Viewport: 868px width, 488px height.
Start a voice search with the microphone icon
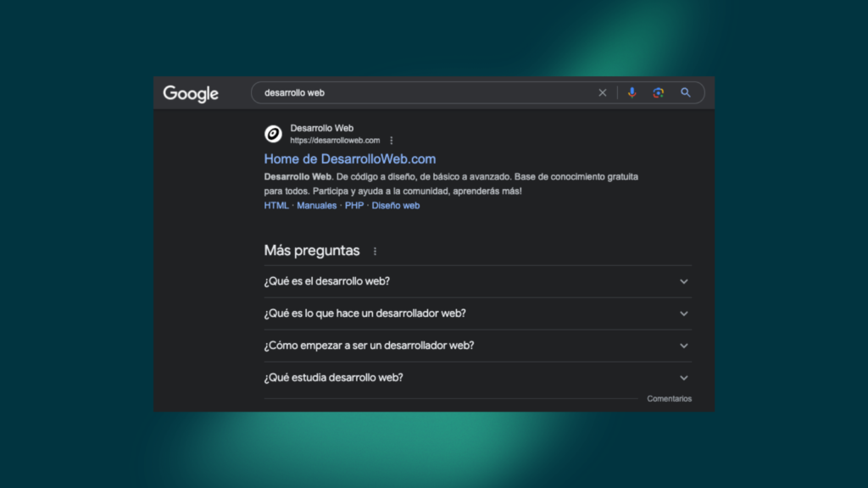[x=632, y=93]
